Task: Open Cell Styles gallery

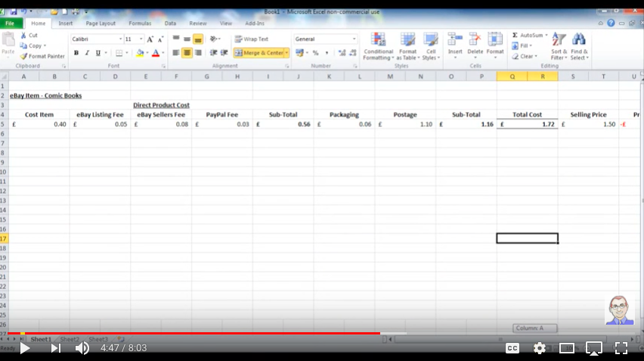Action: pos(430,46)
